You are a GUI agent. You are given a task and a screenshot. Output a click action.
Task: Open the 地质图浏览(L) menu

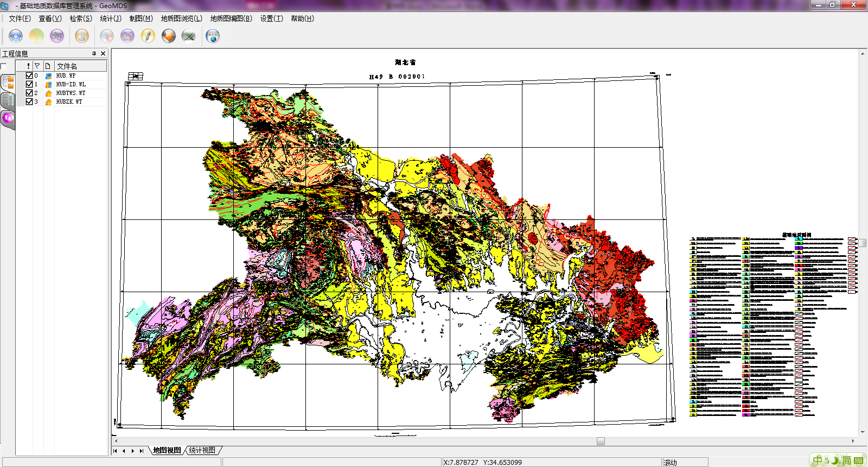tap(181, 18)
